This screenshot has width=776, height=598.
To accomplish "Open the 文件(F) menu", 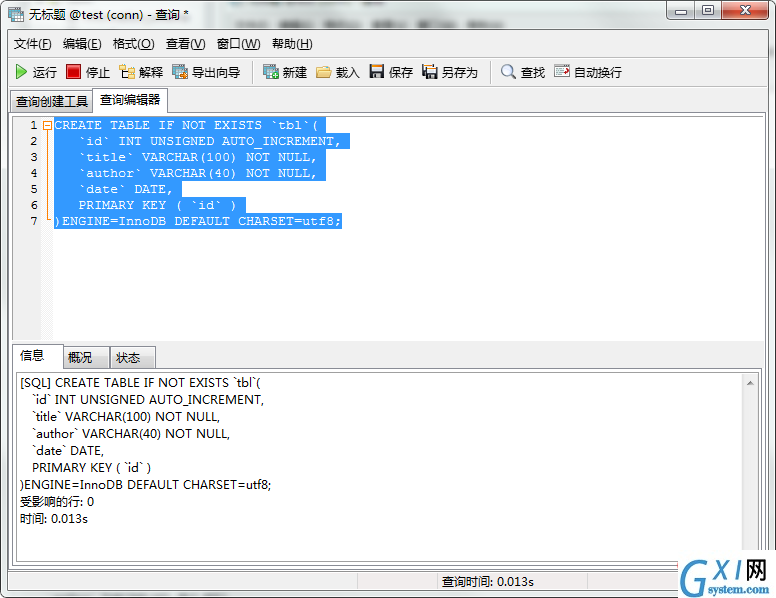I will [33, 44].
